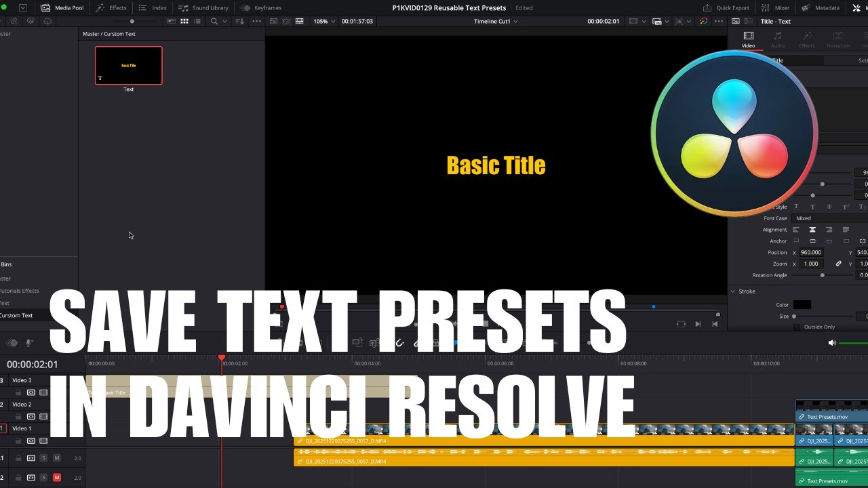Viewport: 868px width, 488px height.
Task: Switch to the Transition tab in Inspector
Action: click(x=838, y=39)
